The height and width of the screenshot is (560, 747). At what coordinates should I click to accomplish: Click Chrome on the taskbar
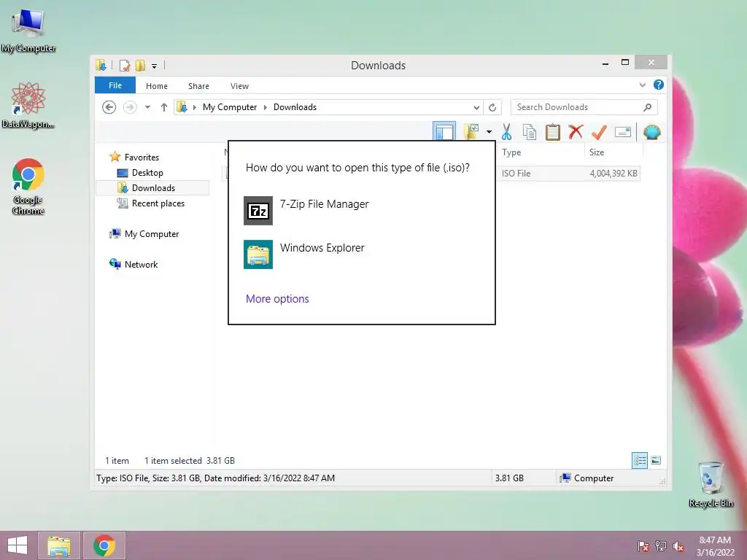(x=104, y=545)
